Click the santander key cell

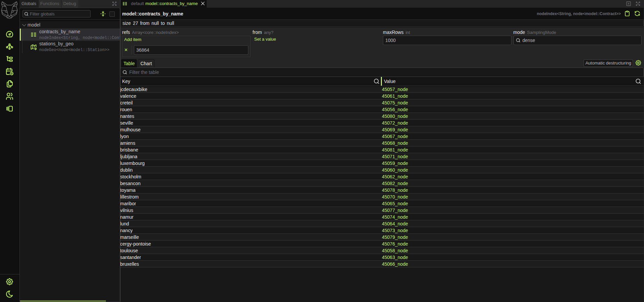[x=251, y=257]
